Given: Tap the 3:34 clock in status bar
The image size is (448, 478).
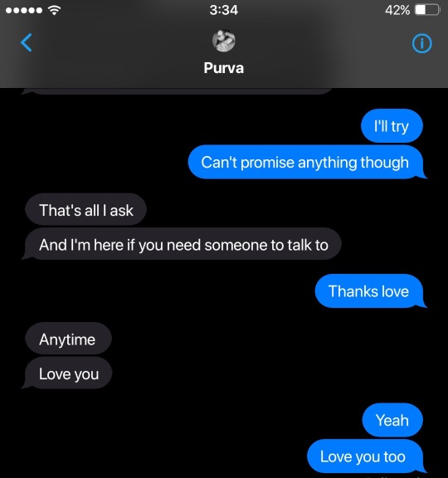Looking at the screenshot, I should point(224,10).
